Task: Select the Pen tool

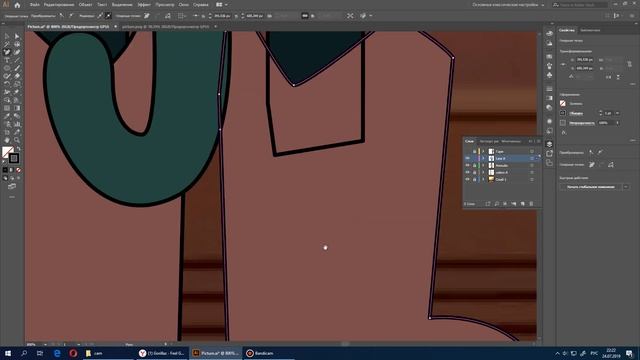Action: point(7,52)
